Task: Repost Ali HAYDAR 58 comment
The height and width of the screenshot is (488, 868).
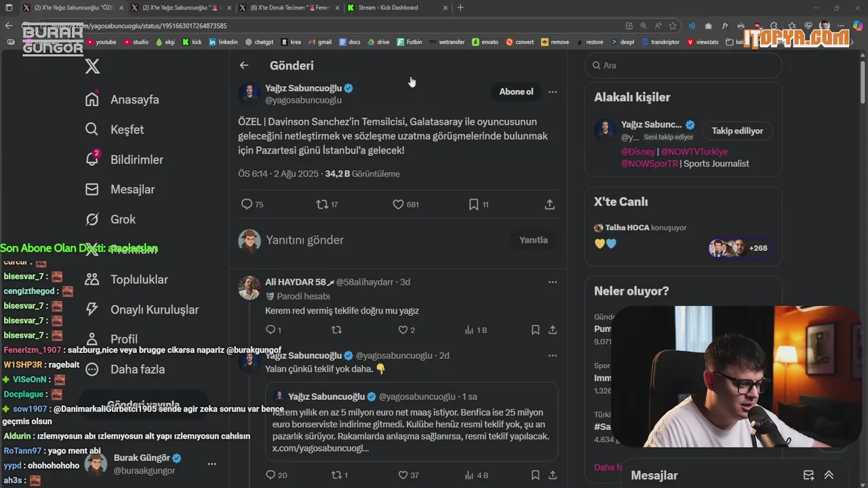Action: pyautogui.click(x=336, y=330)
